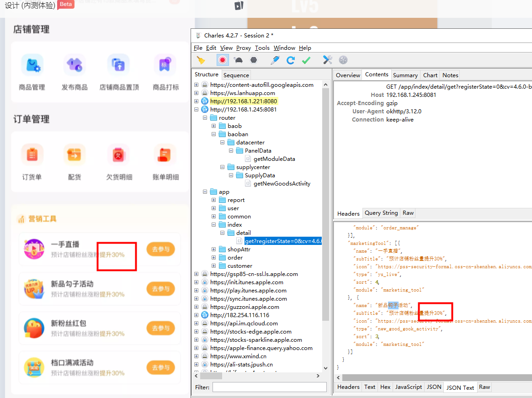This screenshot has height=398, width=532.
Task: Click the Charles repeat request icon
Action: [x=290, y=60]
